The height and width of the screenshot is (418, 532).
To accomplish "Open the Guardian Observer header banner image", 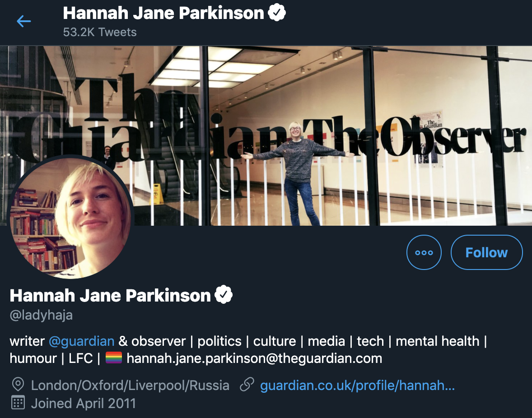I will (x=266, y=135).
